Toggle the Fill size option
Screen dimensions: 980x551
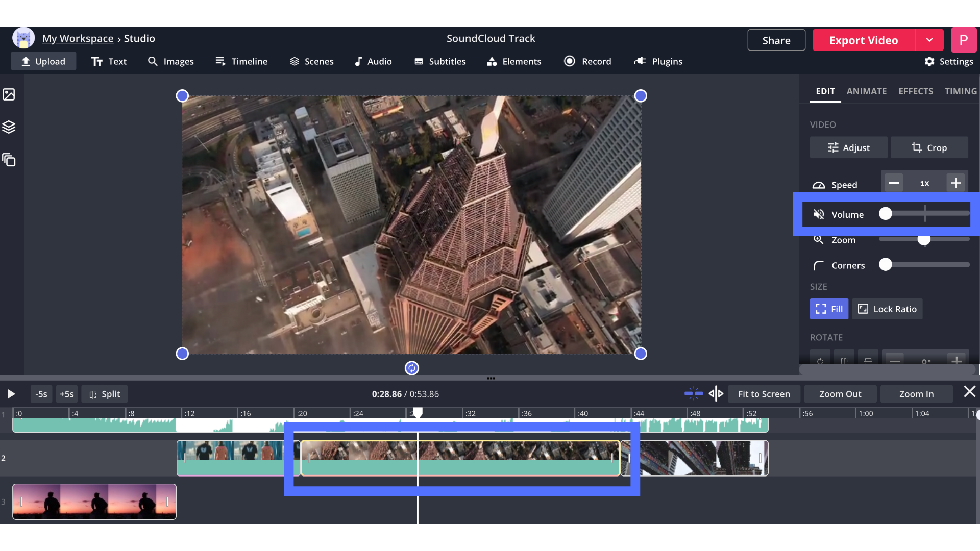pos(829,309)
